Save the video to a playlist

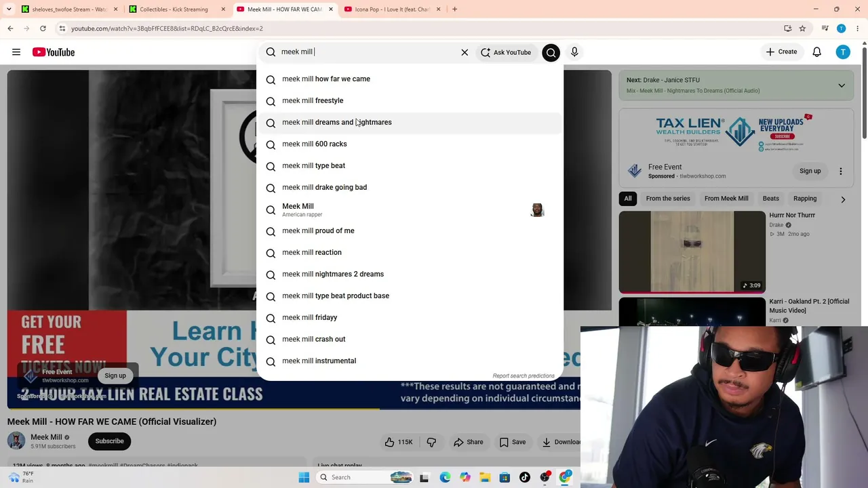click(x=513, y=442)
